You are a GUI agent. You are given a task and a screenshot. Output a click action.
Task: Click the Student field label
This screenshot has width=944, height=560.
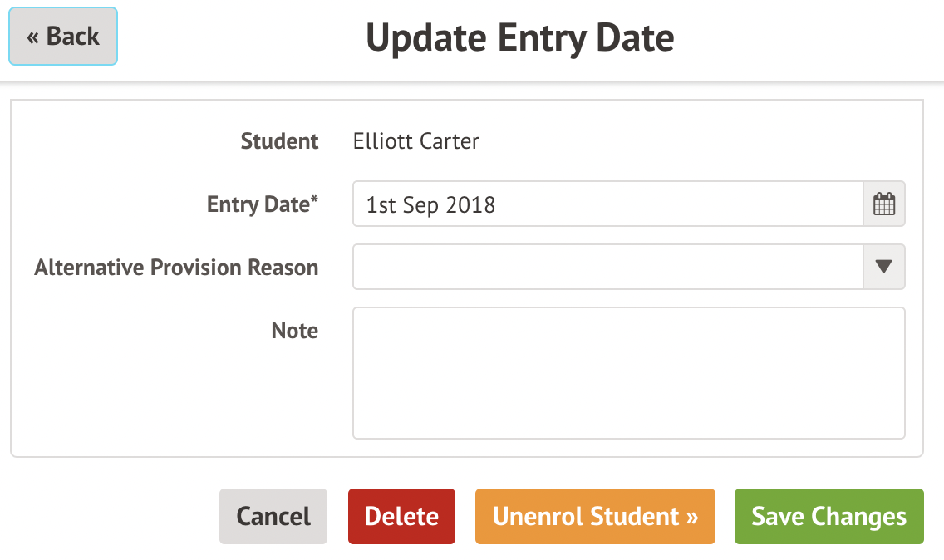[x=279, y=141]
